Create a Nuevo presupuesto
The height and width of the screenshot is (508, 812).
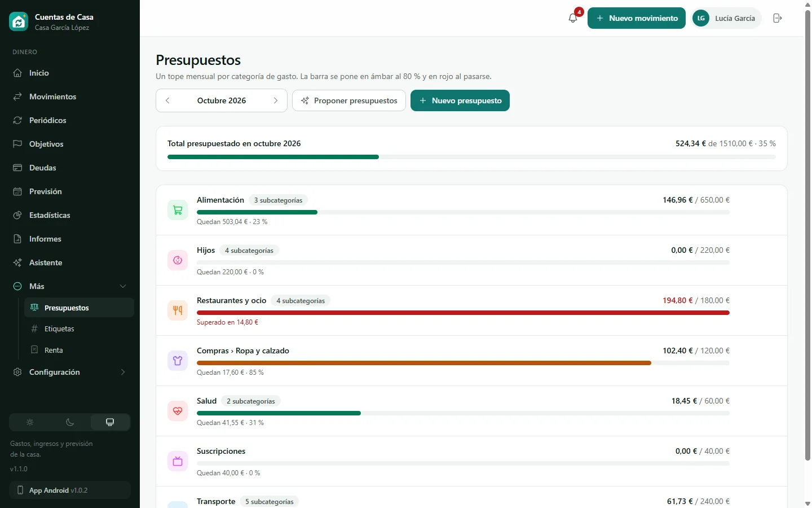(x=460, y=100)
